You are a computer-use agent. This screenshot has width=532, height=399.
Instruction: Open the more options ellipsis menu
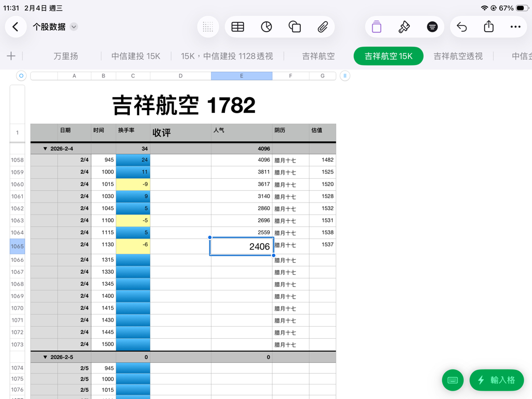click(515, 27)
